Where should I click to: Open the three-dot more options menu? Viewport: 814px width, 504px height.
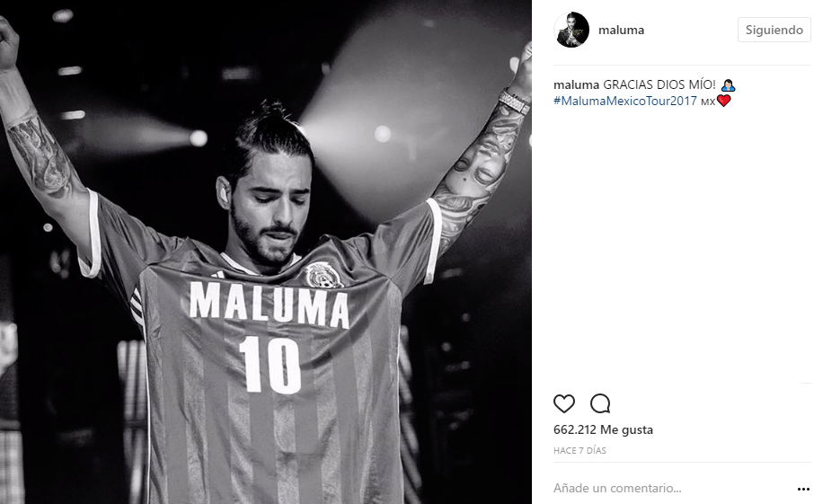(803, 489)
